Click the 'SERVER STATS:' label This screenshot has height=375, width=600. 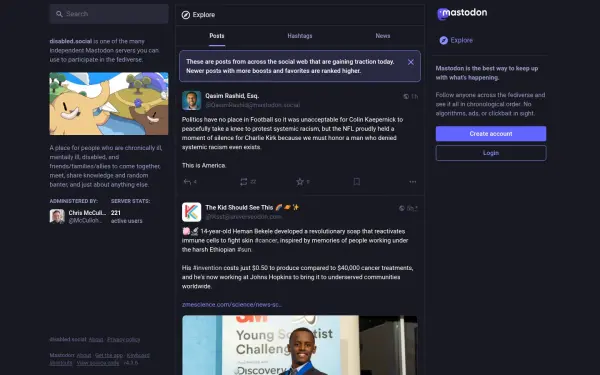click(x=130, y=201)
